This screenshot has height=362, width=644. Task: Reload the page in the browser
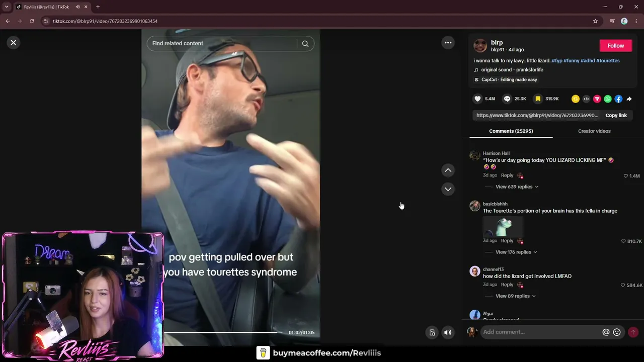click(x=32, y=21)
